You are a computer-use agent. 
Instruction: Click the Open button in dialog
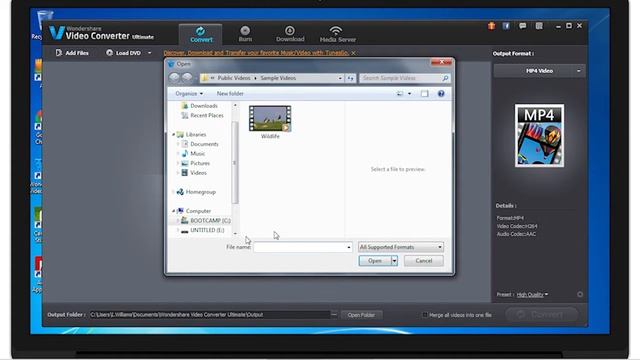coord(375,261)
